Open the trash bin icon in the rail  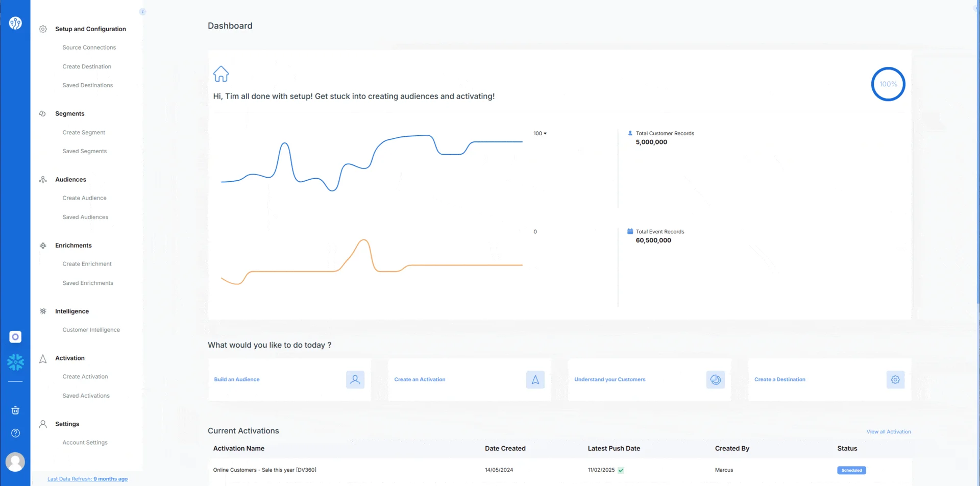[x=15, y=410]
